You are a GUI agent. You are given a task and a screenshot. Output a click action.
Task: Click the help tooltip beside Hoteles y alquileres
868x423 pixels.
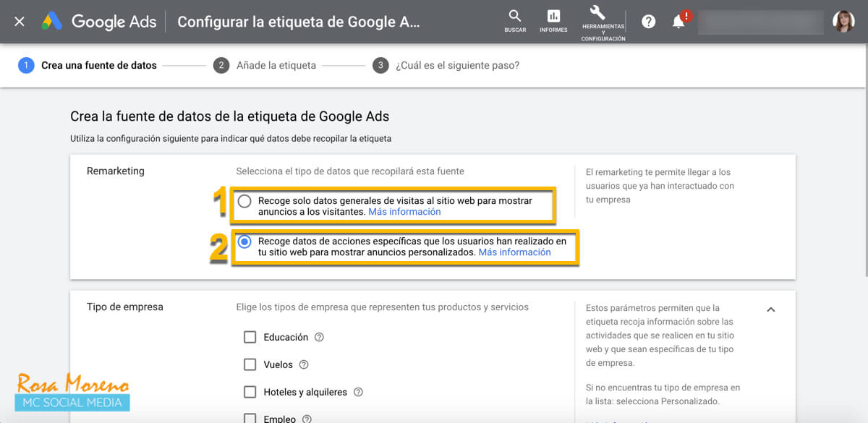pyautogui.click(x=358, y=392)
